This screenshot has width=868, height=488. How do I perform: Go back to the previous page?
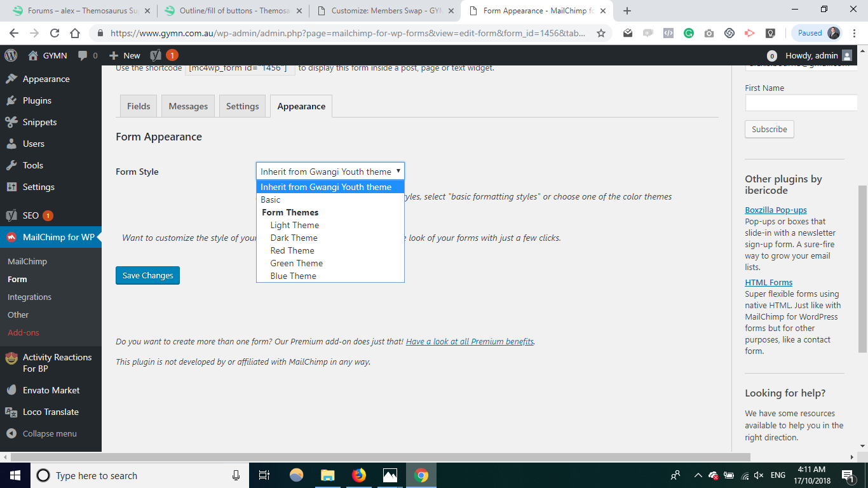[14, 33]
